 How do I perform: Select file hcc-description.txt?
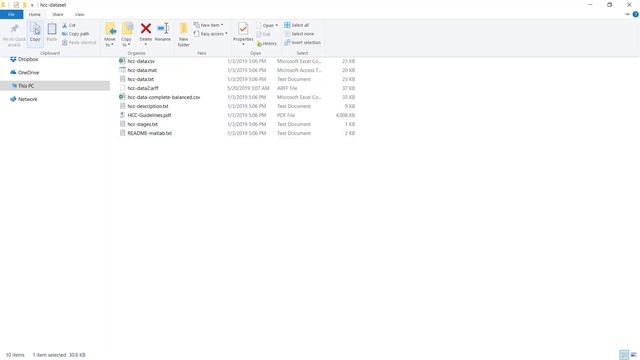point(148,106)
